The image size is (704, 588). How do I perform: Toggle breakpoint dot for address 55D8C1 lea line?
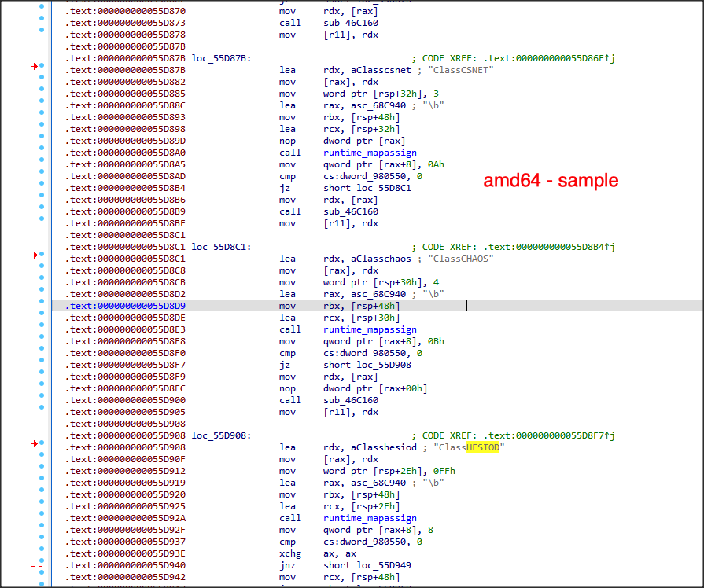point(42,254)
